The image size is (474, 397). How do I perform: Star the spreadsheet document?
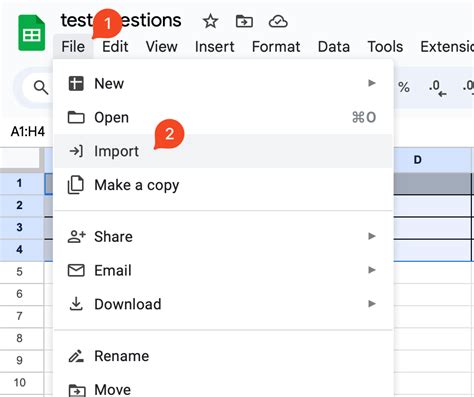click(x=211, y=22)
